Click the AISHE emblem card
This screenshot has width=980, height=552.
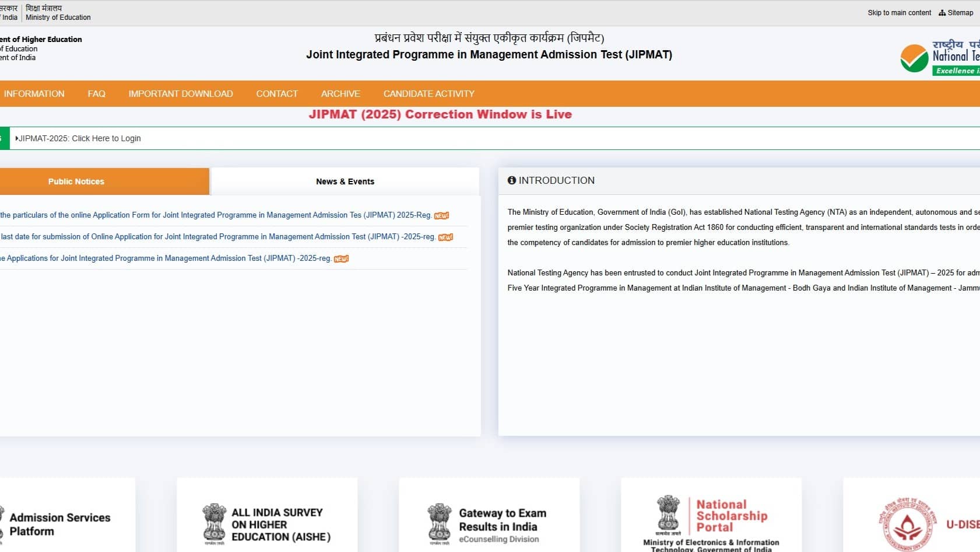(267, 524)
